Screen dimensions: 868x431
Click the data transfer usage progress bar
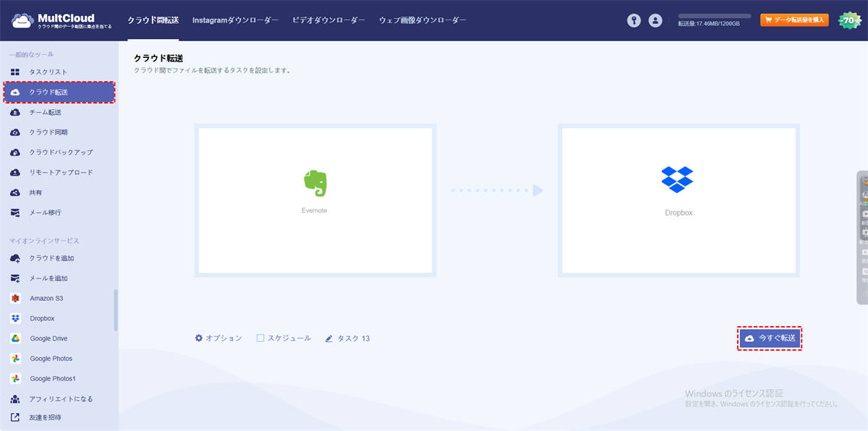(714, 15)
